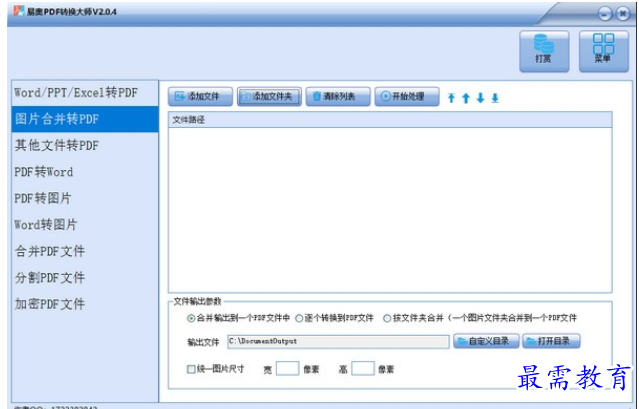
Task: Click the 高 height pixel field
Action: click(363, 369)
